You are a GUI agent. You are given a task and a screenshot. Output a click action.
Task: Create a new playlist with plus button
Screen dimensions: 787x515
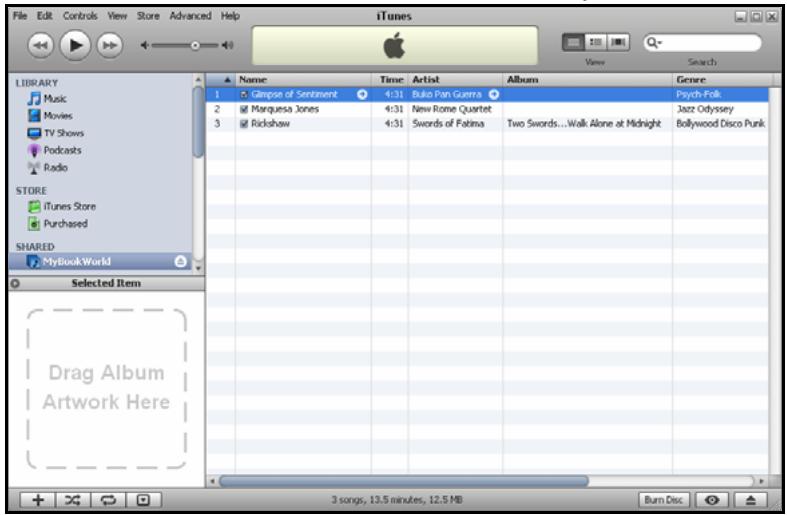(x=38, y=500)
